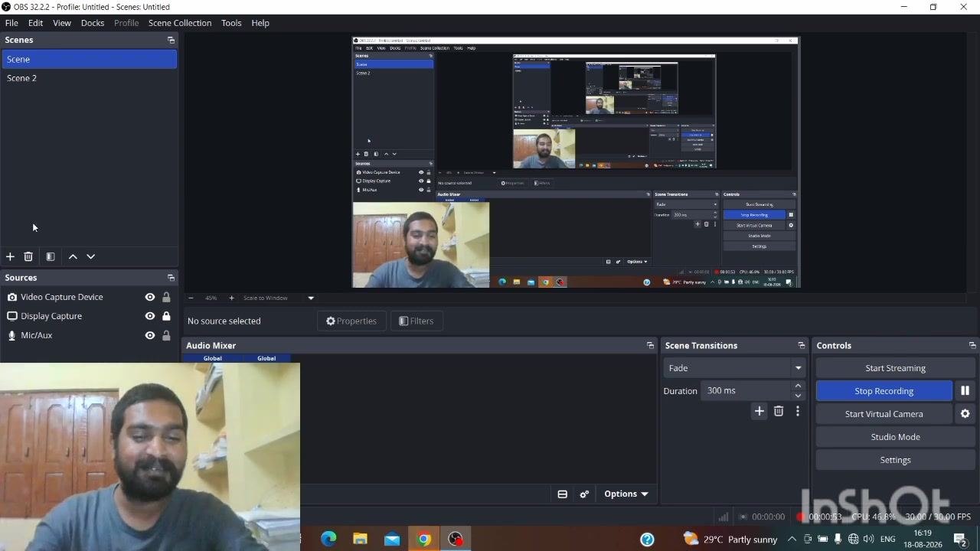Pop out the Scene Transitions dock
This screenshot has height=551, width=980.
click(802, 346)
